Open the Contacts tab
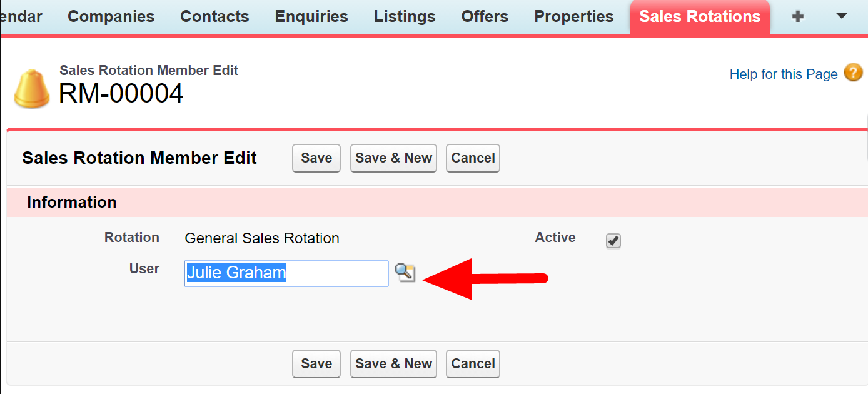The image size is (868, 394). coord(214,17)
